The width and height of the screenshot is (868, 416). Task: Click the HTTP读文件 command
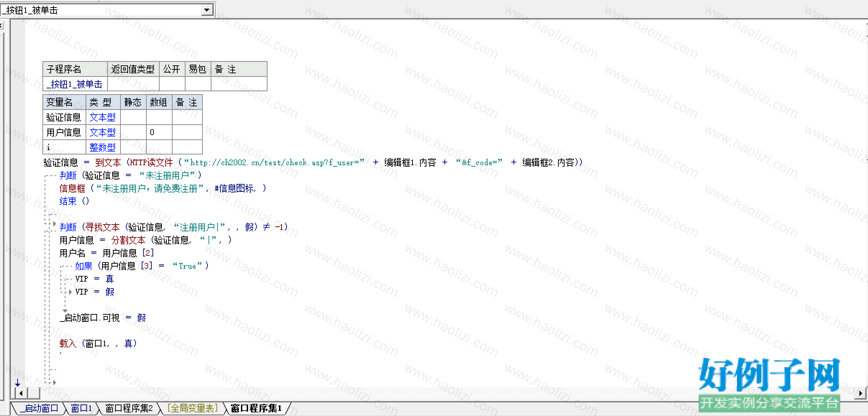pyautogui.click(x=151, y=163)
